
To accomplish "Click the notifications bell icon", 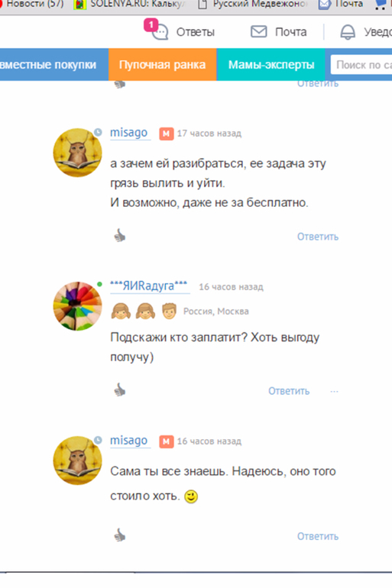I will pyautogui.click(x=348, y=32).
